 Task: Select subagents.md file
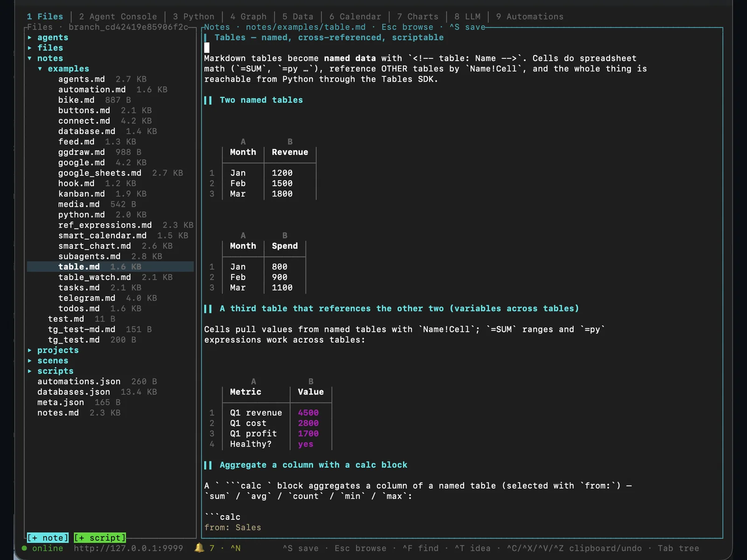pos(89,256)
